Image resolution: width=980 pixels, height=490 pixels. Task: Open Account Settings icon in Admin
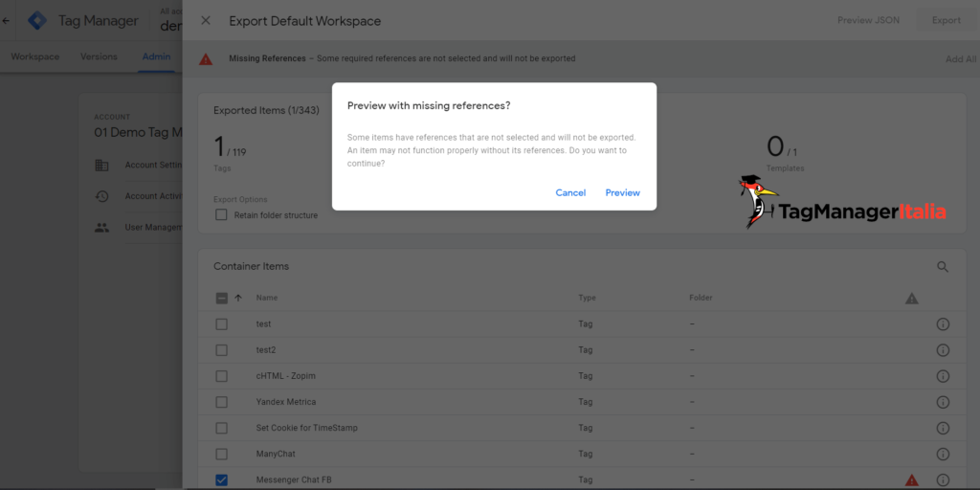[101, 166]
